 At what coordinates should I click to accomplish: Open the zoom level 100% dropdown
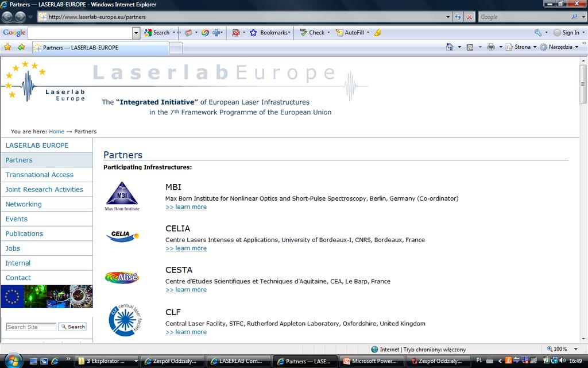click(x=575, y=349)
